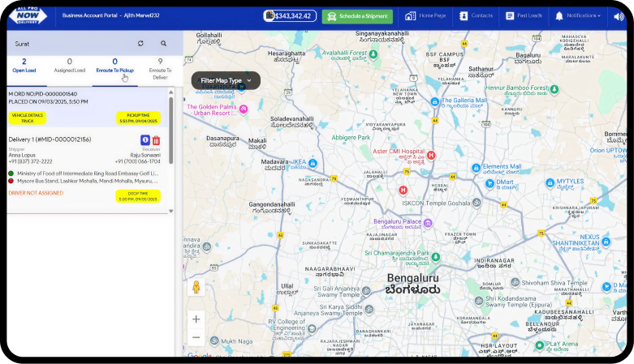Click the scroll-down arrow of load list

[171, 210]
